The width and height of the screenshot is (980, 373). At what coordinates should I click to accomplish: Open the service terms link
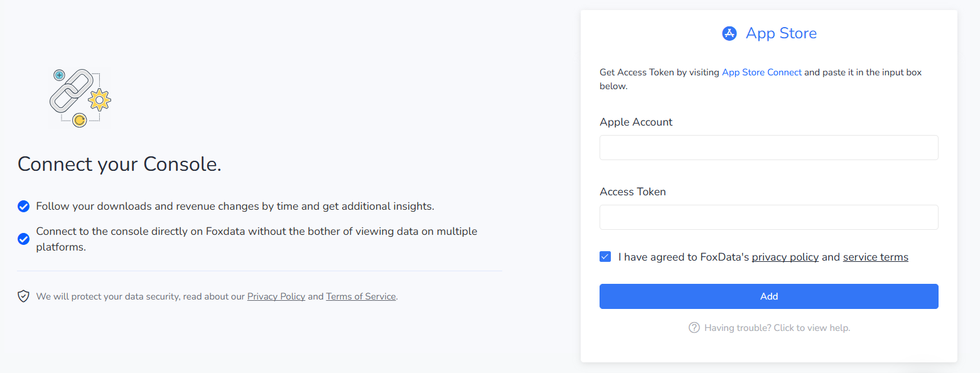point(875,257)
